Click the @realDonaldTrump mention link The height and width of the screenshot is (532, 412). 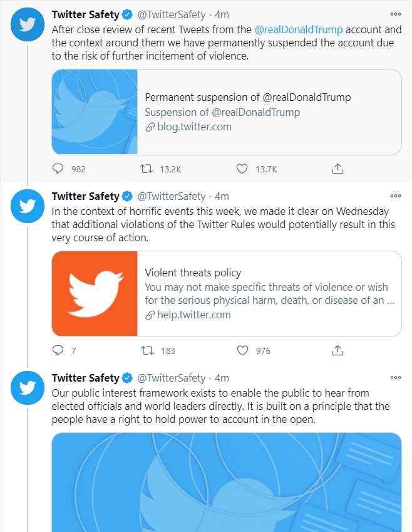(299, 29)
